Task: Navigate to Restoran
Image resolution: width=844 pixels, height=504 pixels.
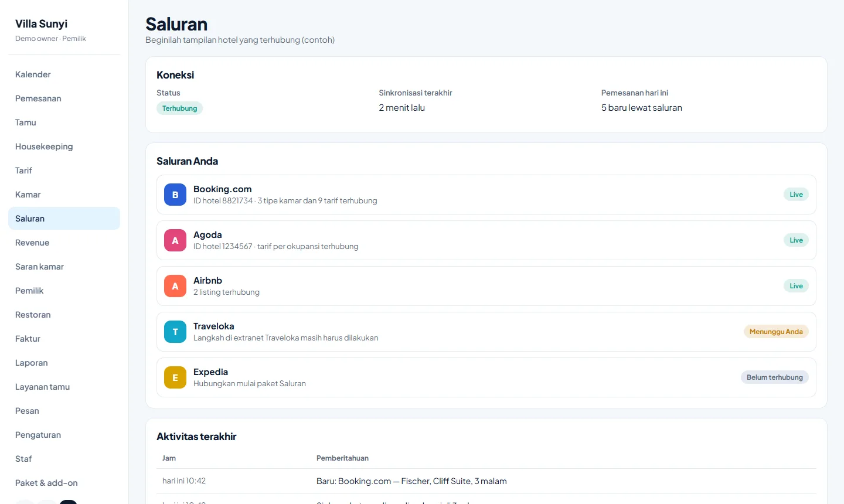Action: coord(64,315)
